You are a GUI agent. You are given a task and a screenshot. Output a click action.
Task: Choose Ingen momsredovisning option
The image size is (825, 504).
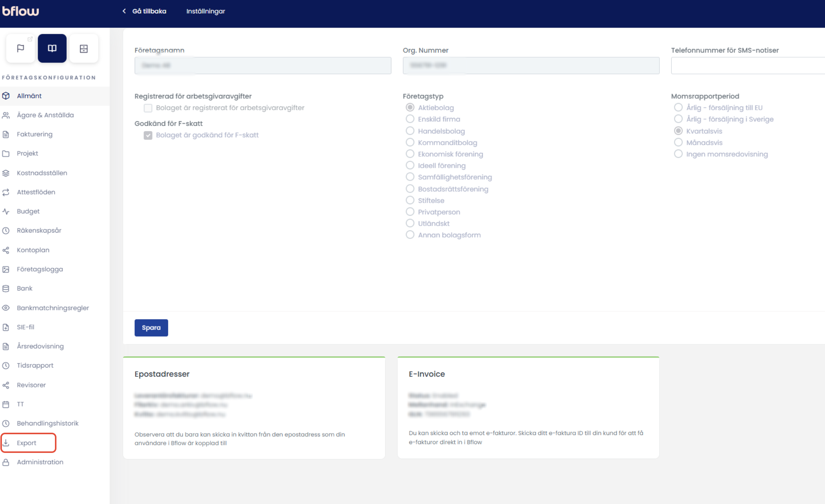[678, 154]
